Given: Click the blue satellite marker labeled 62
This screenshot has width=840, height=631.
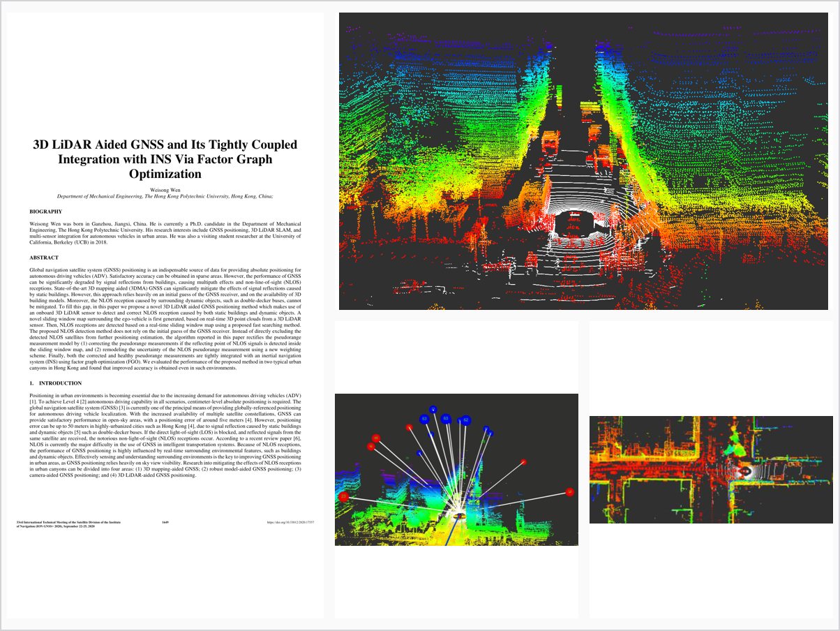Looking at the screenshot, I should 466,420.
